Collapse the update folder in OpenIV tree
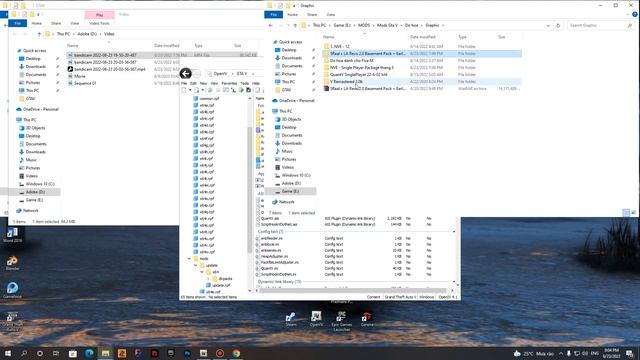 click(x=196, y=265)
